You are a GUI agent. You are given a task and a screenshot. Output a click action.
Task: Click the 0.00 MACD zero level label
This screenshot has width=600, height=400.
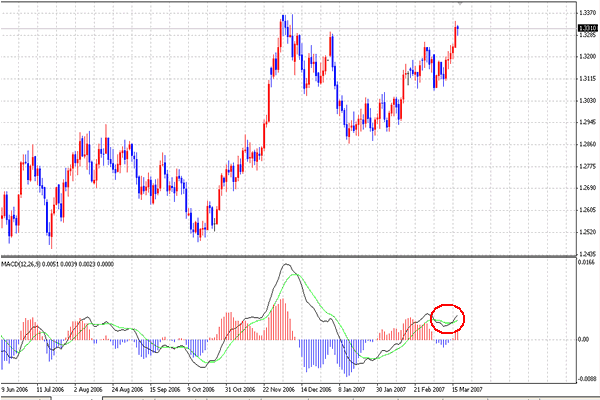point(584,340)
